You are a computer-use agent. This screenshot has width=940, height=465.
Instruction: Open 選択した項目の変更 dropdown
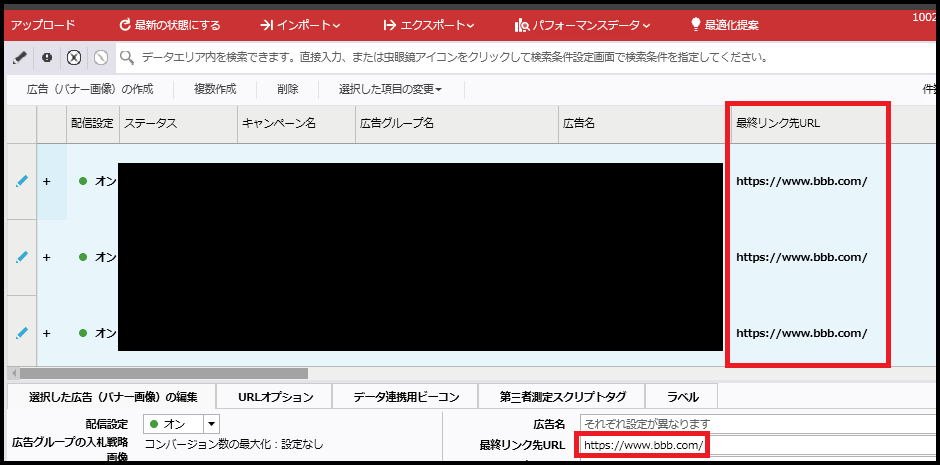pos(390,89)
